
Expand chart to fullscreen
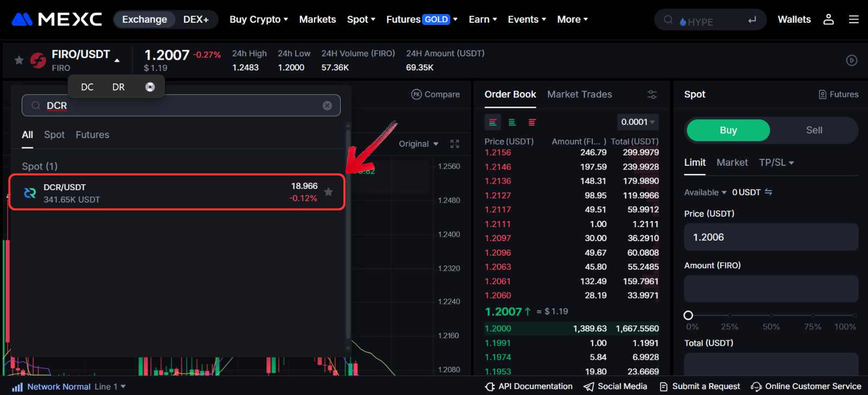click(x=455, y=144)
